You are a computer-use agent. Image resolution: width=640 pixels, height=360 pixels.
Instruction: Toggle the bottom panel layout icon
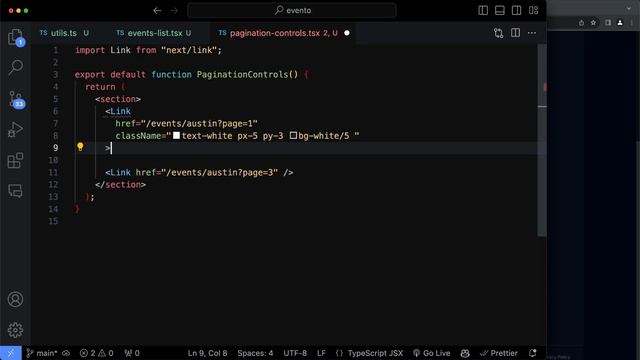pyautogui.click(x=500, y=11)
